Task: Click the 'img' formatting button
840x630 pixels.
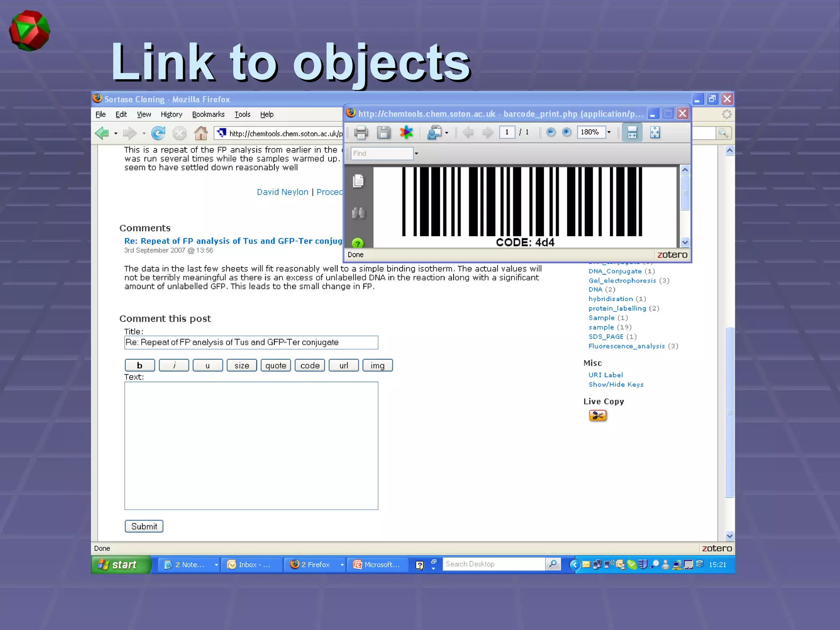Action: click(x=378, y=365)
